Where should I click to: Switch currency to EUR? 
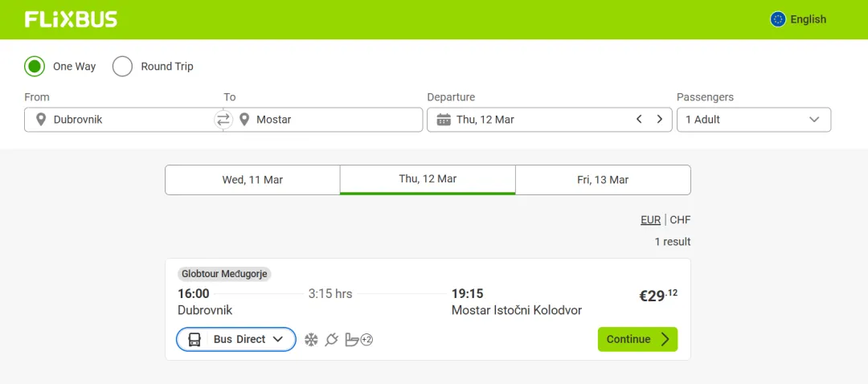pos(650,220)
